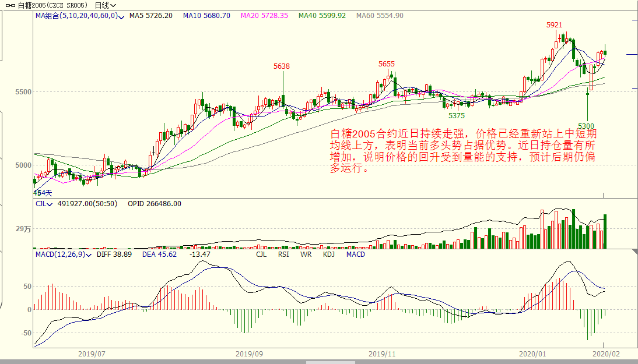Open the 日线 period dropdown

[105, 5]
